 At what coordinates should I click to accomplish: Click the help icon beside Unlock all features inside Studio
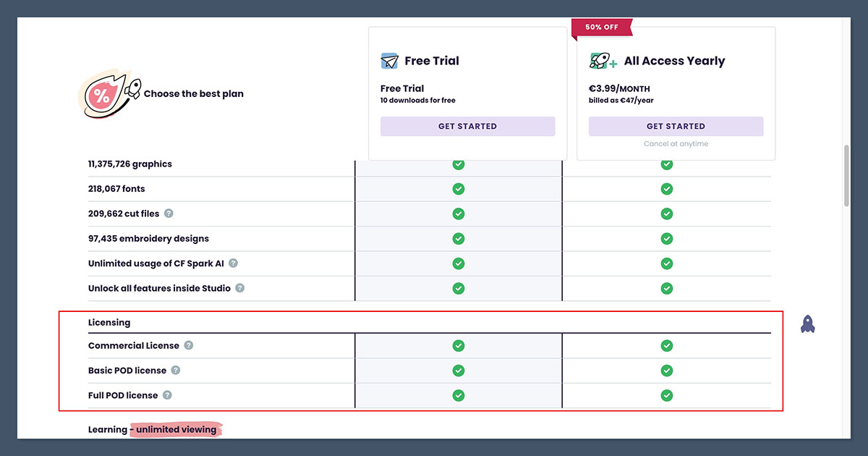click(239, 288)
